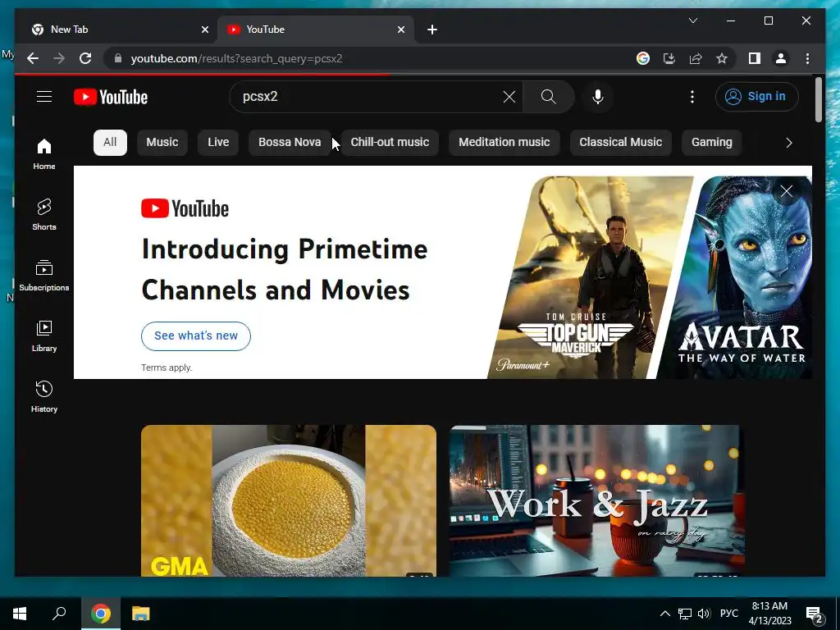Click the Sign in button
Screen dimensions: 840x630
(756, 97)
